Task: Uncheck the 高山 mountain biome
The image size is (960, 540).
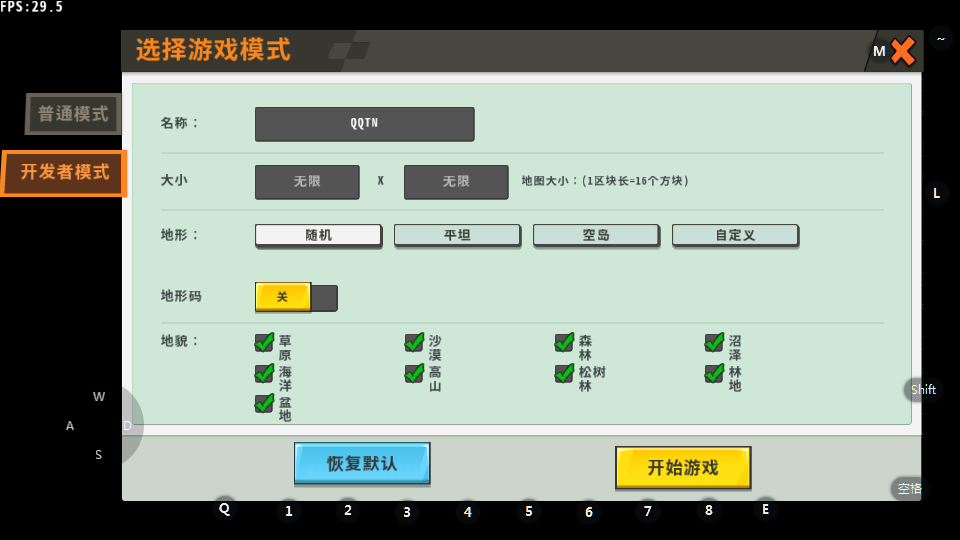Action: click(414, 373)
